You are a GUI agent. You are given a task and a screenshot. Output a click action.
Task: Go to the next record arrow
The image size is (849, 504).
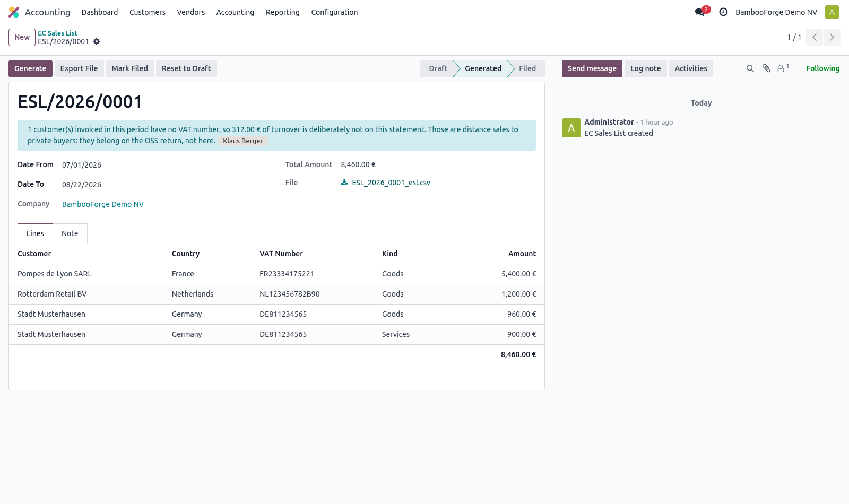[x=832, y=37]
